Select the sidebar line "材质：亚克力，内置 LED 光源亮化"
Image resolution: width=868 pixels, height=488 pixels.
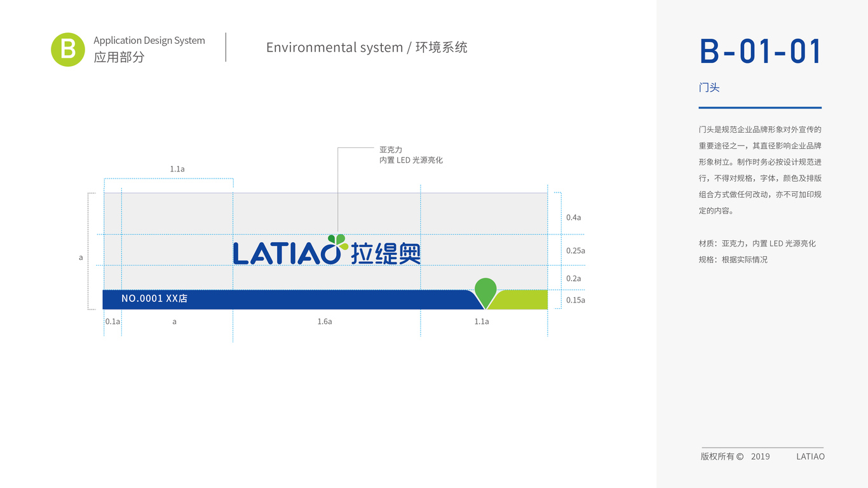click(757, 243)
